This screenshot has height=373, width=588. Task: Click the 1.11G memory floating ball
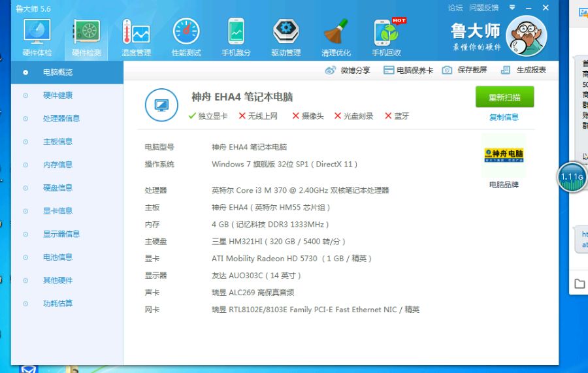pos(572,177)
